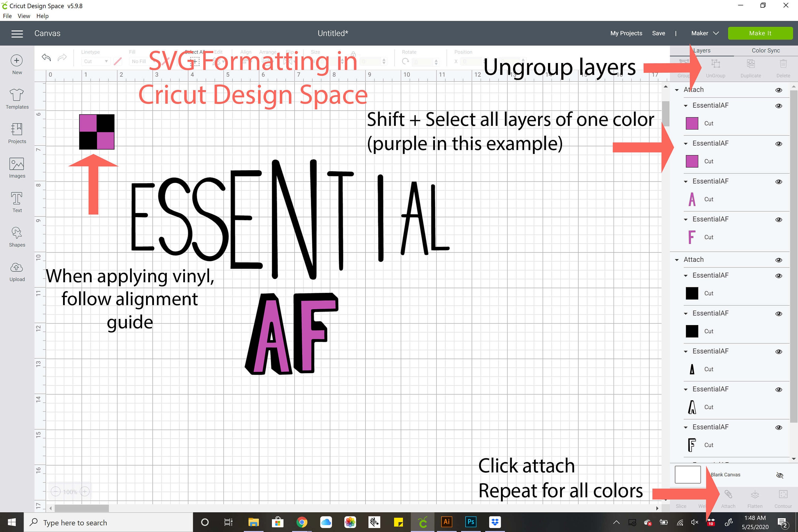Open Chrome from the taskbar
Viewport: 798px width, 532px height.
(x=302, y=522)
